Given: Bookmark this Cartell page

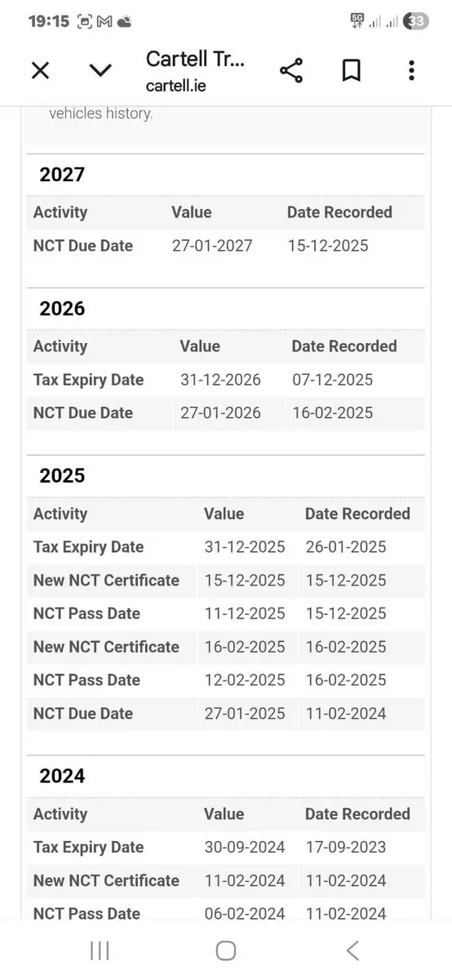Looking at the screenshot, I should point(351,71).
